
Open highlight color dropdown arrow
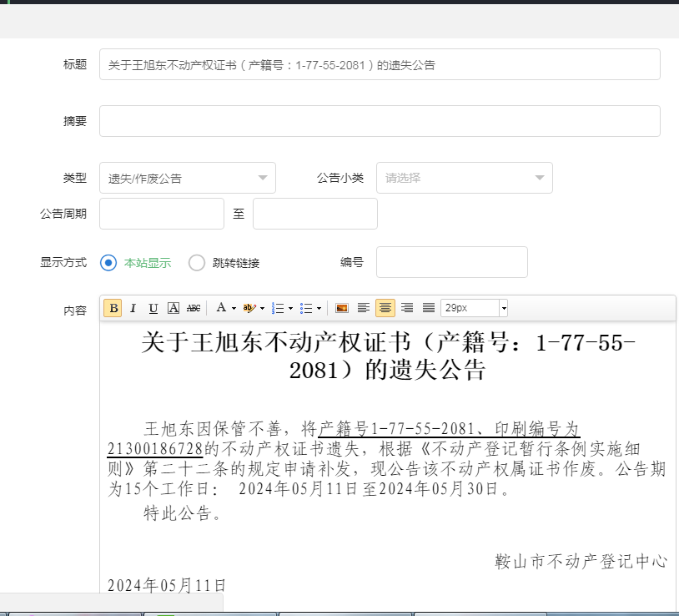[x=262, y=309]
